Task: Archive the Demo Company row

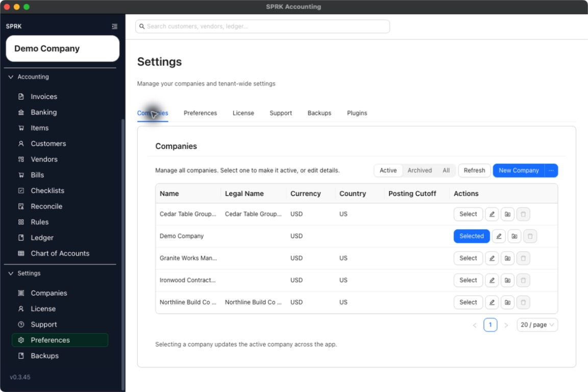Action: pos(514,236)
